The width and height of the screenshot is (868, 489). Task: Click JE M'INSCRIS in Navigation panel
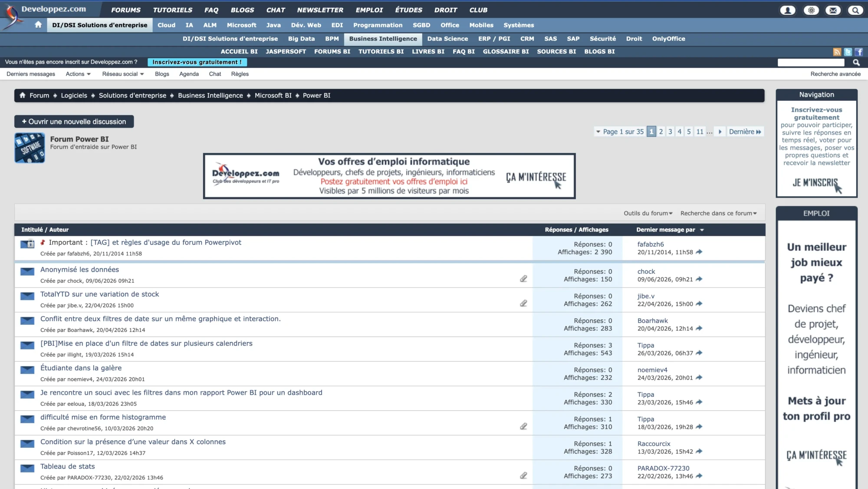[x=816, y=183]
